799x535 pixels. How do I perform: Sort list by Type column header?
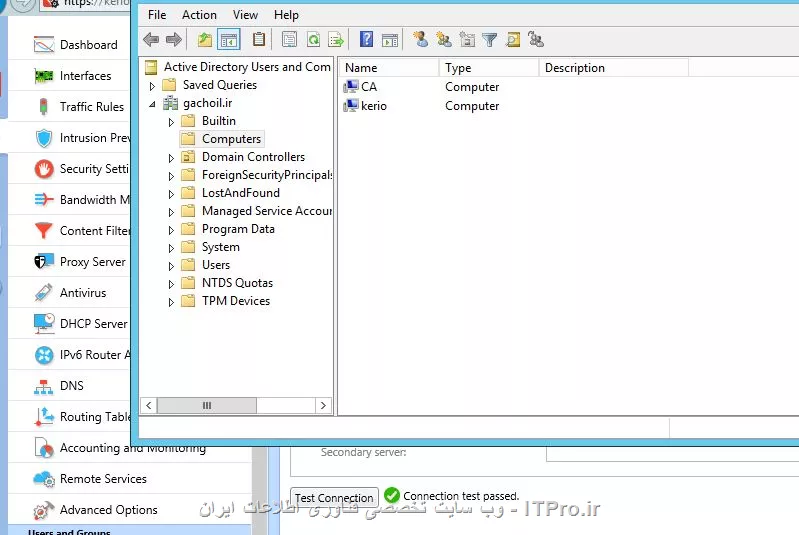coord(489,68)
